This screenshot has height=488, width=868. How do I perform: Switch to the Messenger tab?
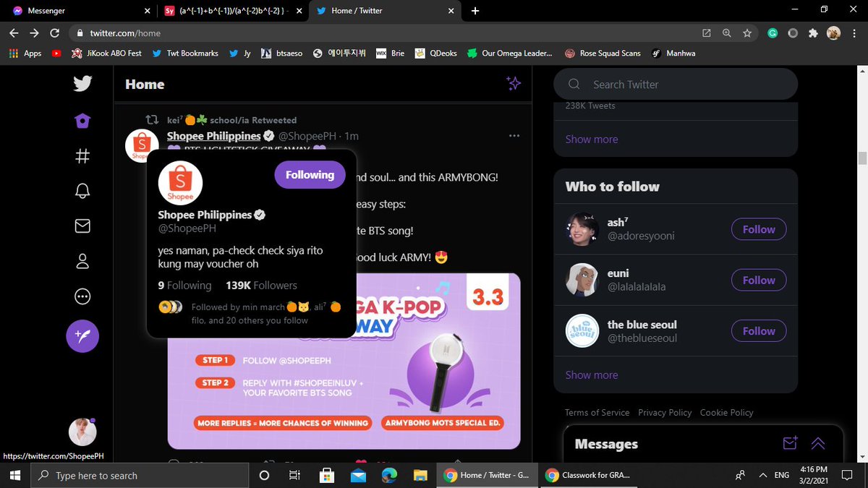tap(80, 11)
